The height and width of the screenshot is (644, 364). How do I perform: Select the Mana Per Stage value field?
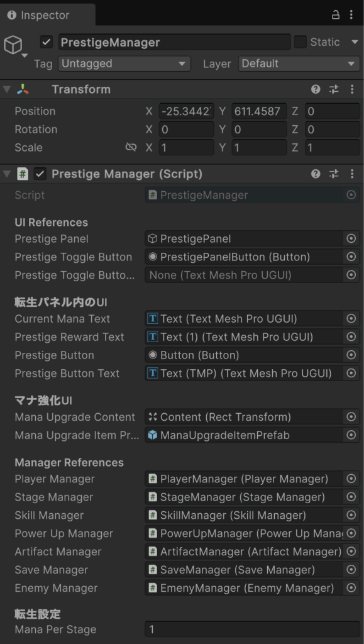point(252,629)
